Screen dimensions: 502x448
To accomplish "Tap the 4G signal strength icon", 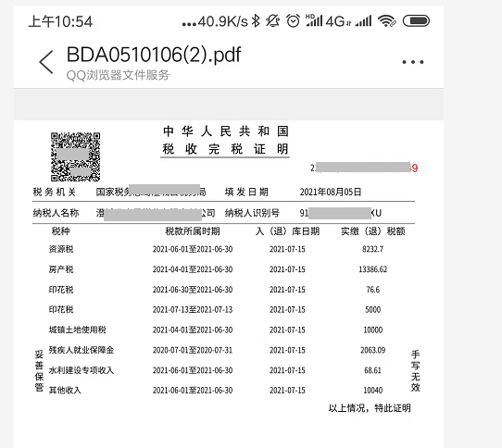I will [x=348, y=21].
